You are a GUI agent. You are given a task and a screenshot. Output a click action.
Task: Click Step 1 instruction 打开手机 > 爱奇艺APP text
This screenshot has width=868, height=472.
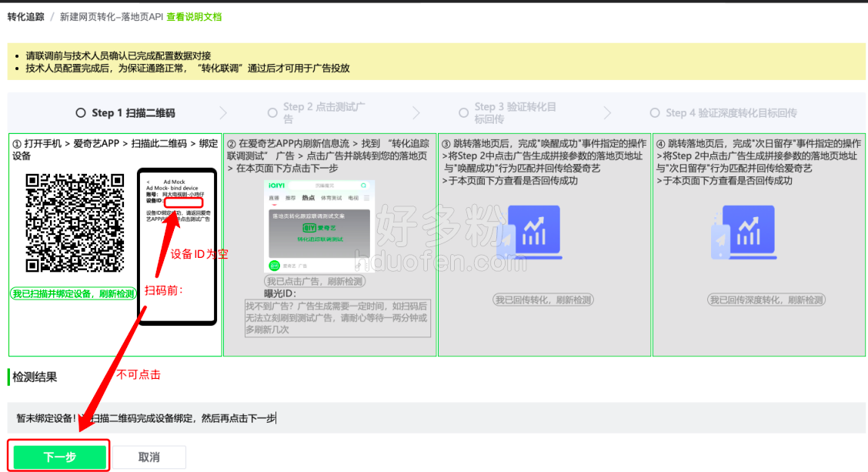click(115, 149)
